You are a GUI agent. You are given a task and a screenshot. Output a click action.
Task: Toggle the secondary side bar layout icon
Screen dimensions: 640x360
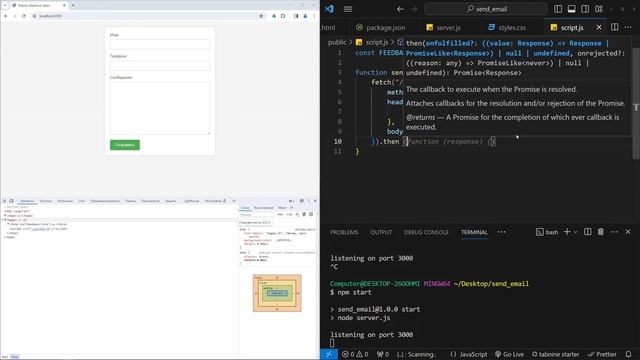coord(585,9)
